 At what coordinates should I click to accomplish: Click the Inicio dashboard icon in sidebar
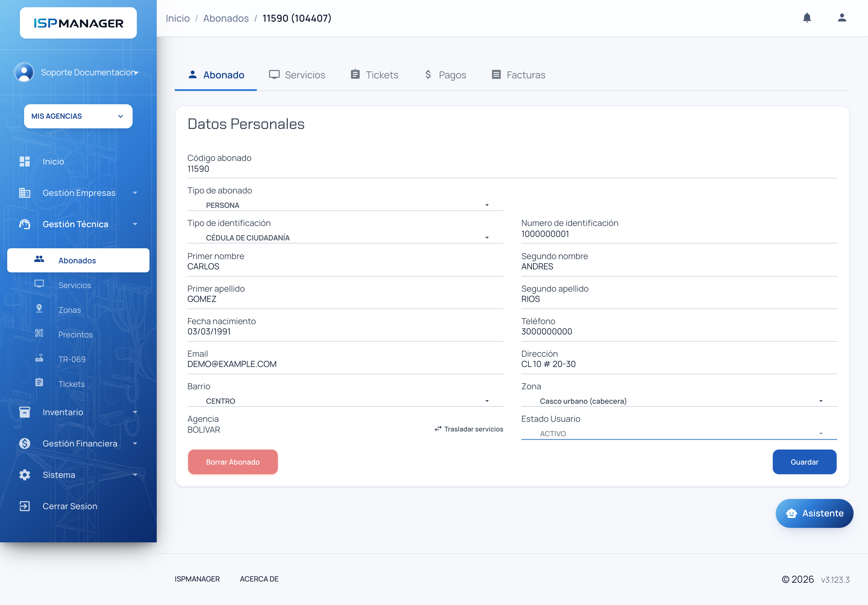coord(25,161)
